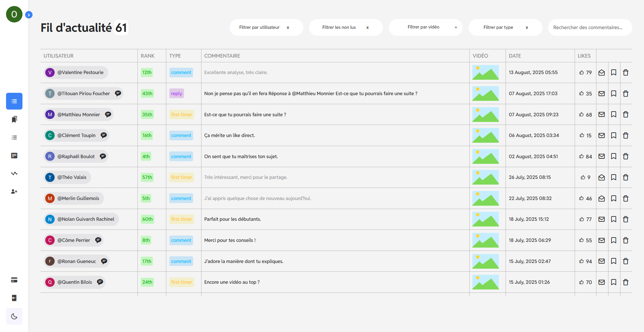The height and width of the screenshot is (332, 644).
Task: Open video thumbnail in Valentine Pestourie's row
Action: point(485,72)
